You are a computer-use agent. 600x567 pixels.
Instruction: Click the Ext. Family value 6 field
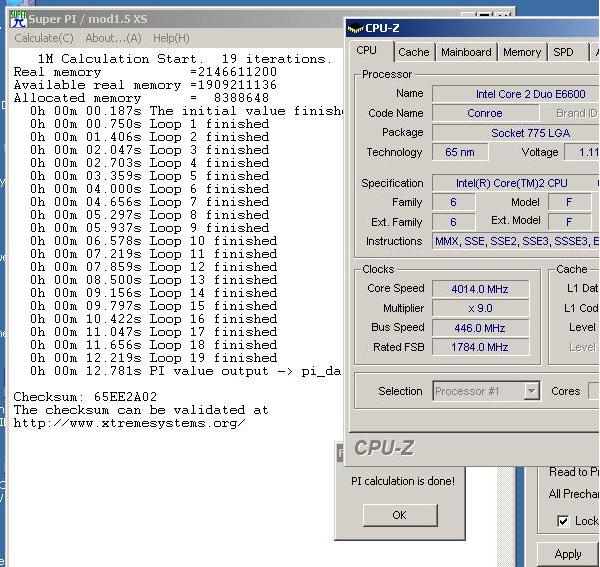[x=453, y=222]
